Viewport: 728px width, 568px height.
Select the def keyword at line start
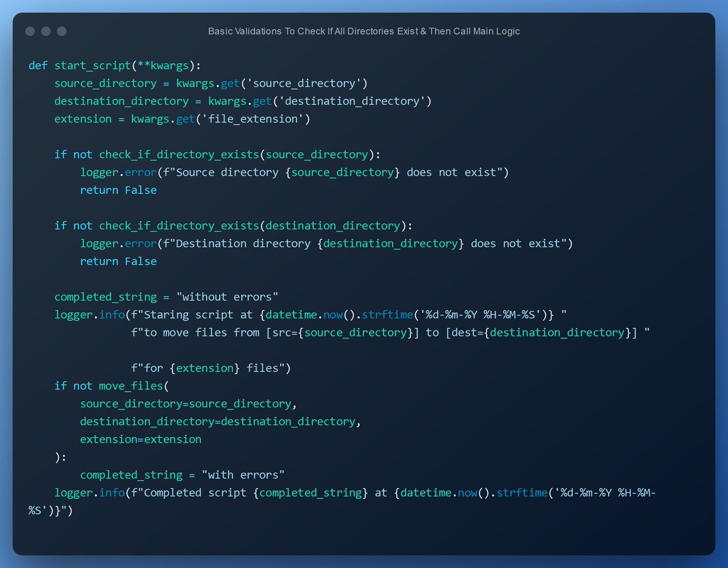37,65
